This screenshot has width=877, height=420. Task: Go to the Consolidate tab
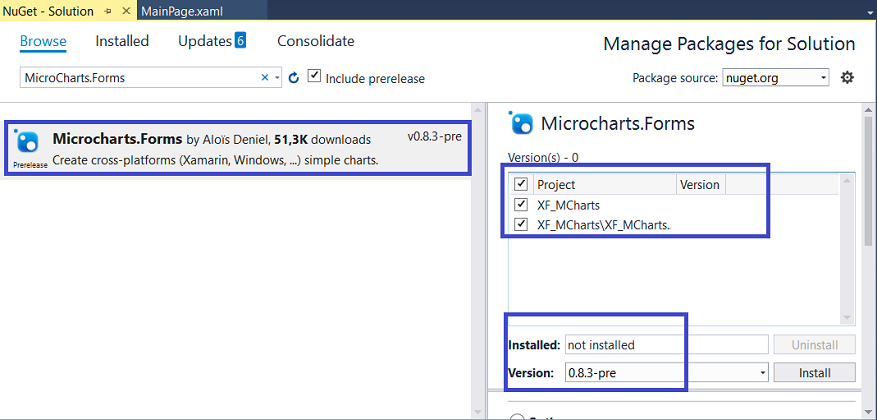[x=316, y=41]
